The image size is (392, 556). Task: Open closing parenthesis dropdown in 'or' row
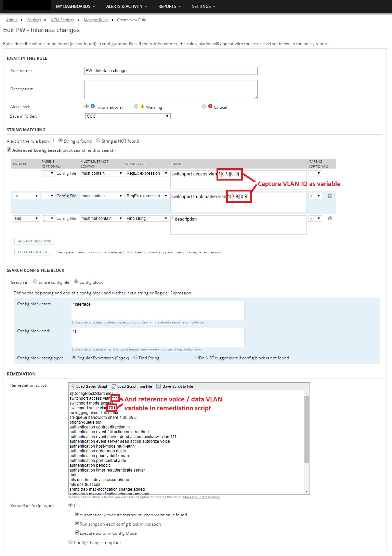pyautogui.click(x=315, y=196)
